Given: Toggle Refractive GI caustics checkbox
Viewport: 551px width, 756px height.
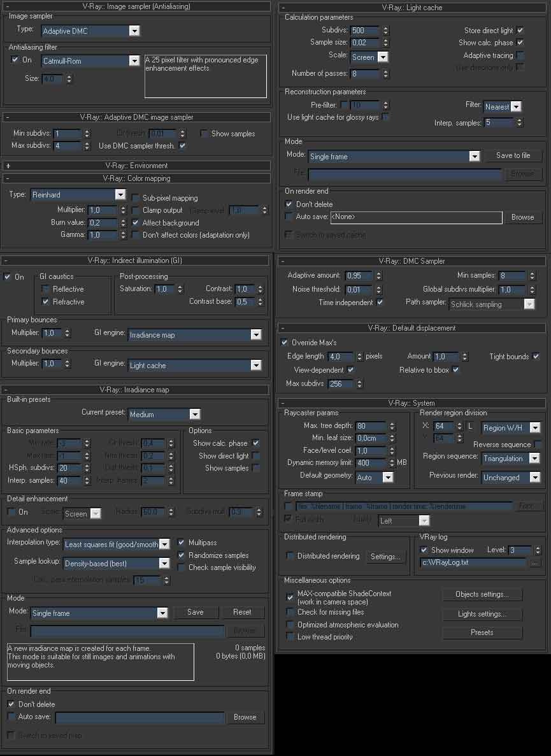Looking at the screenshot, I should (45, 302).
